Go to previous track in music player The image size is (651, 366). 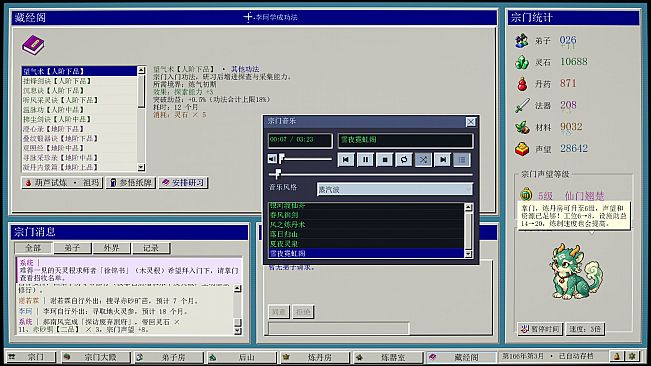pyautogui.click(x=346, y=160)
